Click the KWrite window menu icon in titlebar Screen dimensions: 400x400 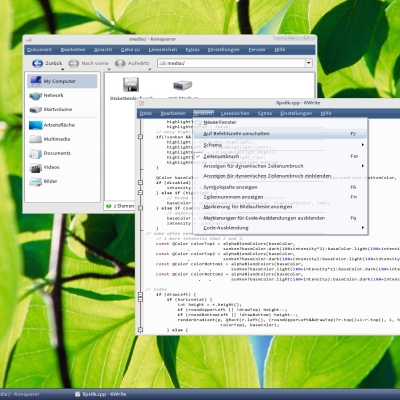[x=141, y=103]
